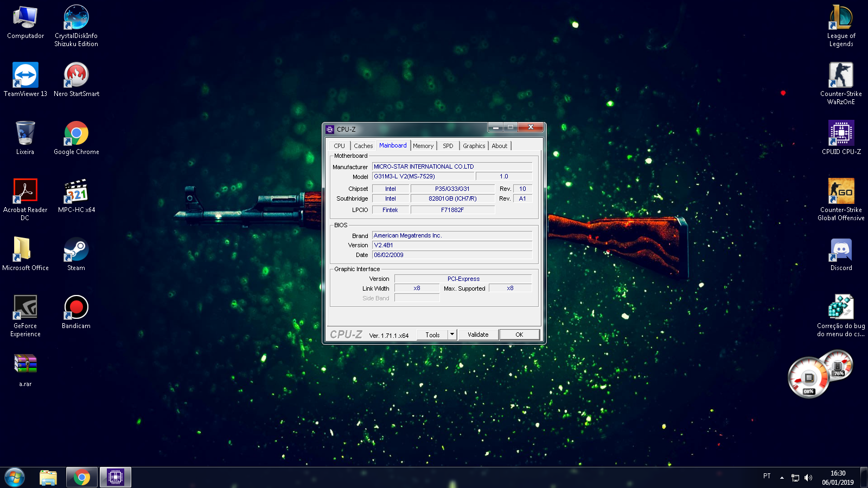Launch Bandicam screen recorder
The width and height of the screenshot is (868, 488).
coord(76,312)
